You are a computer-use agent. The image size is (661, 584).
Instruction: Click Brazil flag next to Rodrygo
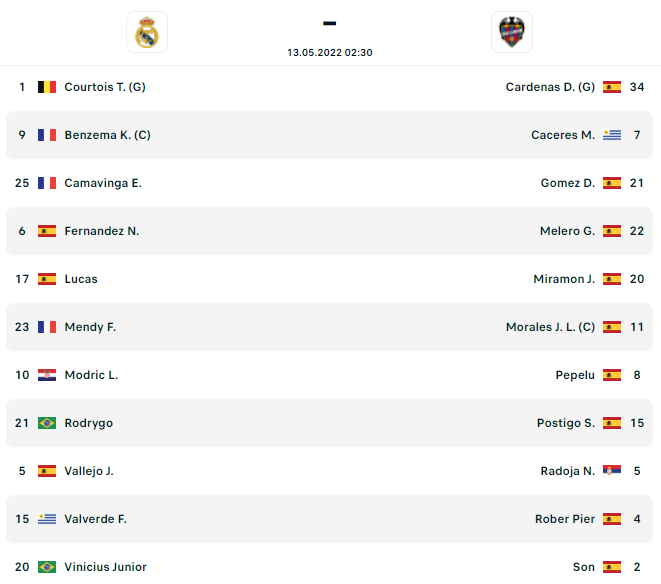pyautogui.click(x=47, y=423)
